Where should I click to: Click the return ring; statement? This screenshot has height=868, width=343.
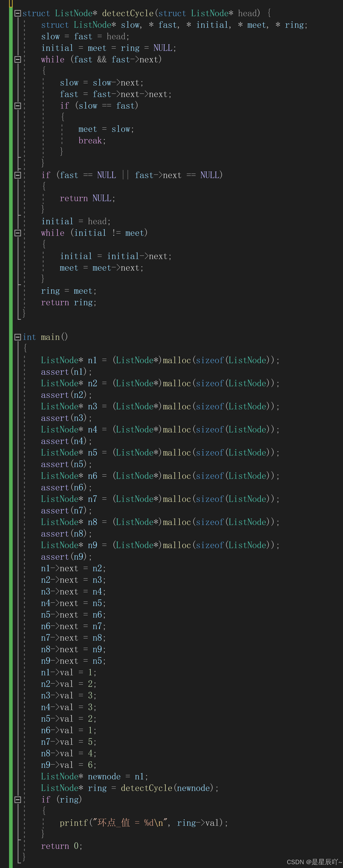tap(69, 302)
